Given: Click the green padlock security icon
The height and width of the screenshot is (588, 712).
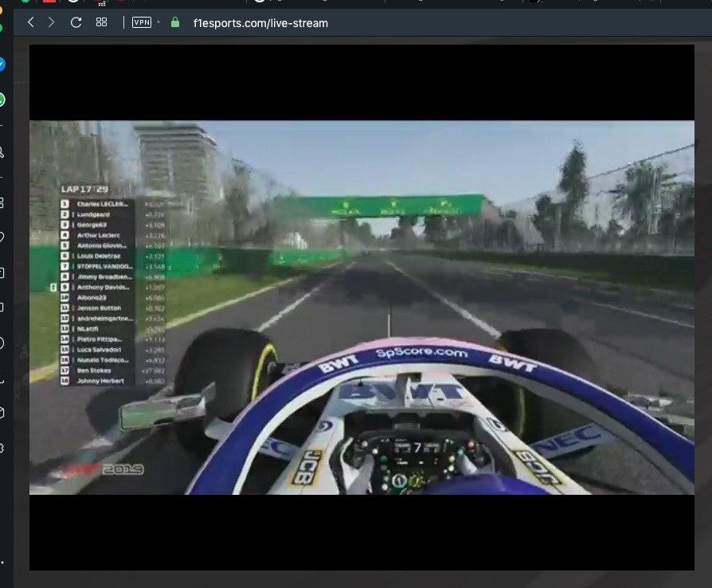Looking at the screenshot, I should click(x=175, y=22).
